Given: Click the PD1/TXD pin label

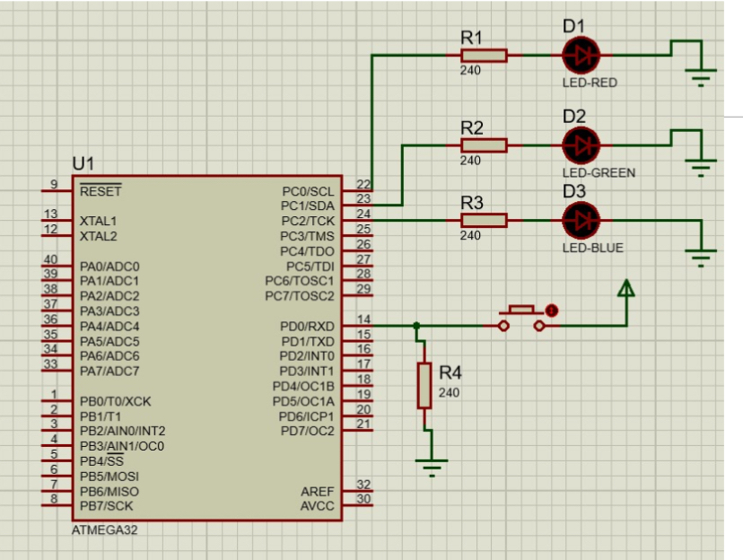Looking at the screenshot, I should (x=308, y=342).
